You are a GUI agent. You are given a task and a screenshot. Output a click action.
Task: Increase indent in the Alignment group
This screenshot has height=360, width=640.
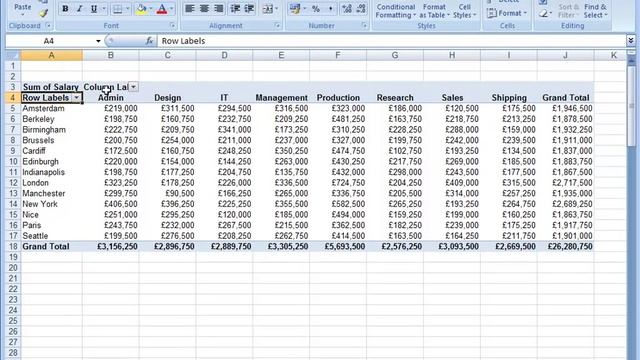[x=249, y=9]
